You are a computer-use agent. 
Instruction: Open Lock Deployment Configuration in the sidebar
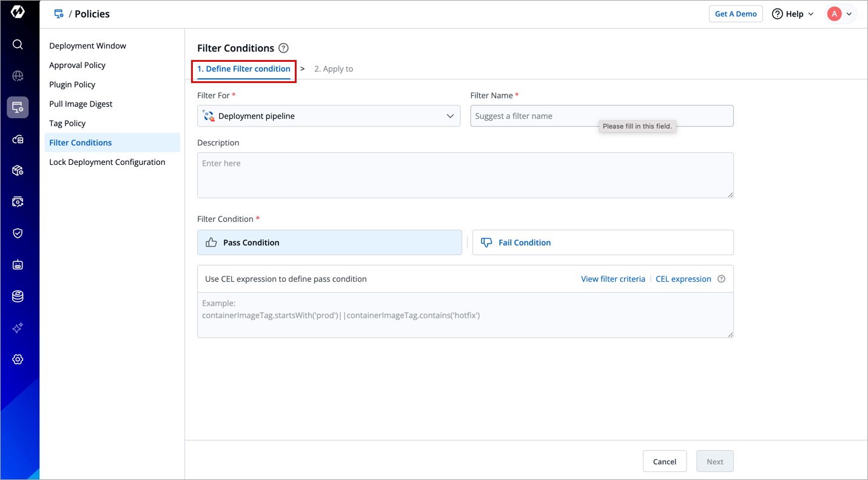[x=107, y=162]
